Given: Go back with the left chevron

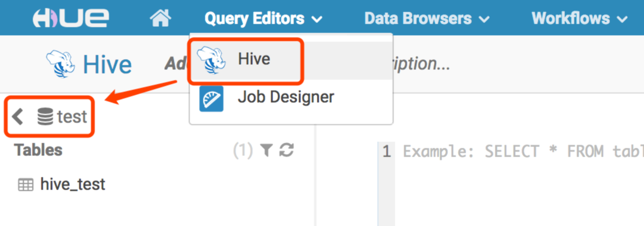Looking at the screenshot, I should [18, 117].
